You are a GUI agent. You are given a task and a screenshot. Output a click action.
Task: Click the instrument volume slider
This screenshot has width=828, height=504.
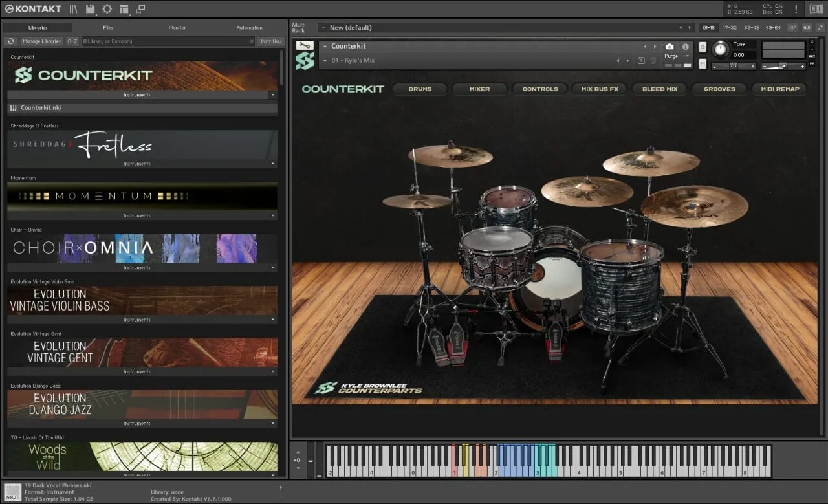(x=783, y=66)
